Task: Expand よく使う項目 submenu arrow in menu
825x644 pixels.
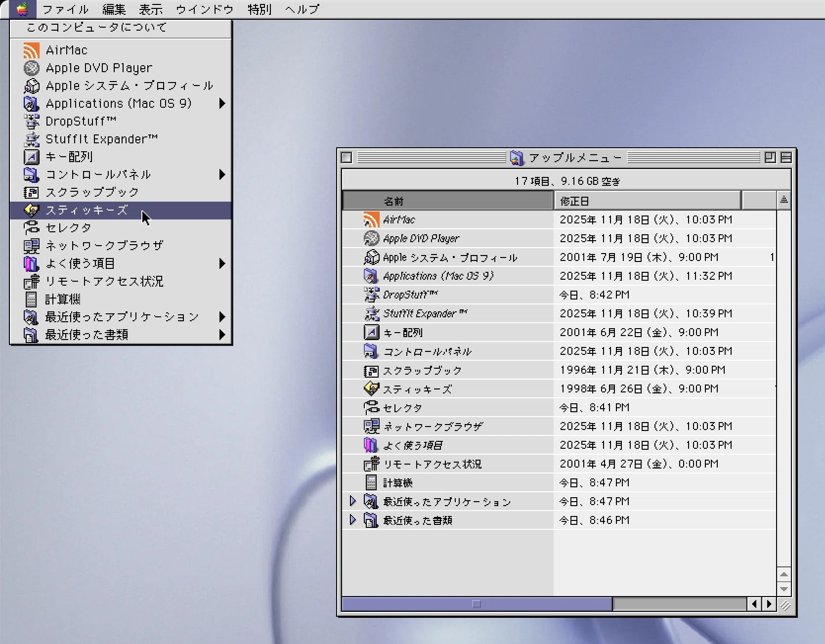Action: tap(222, 263)
